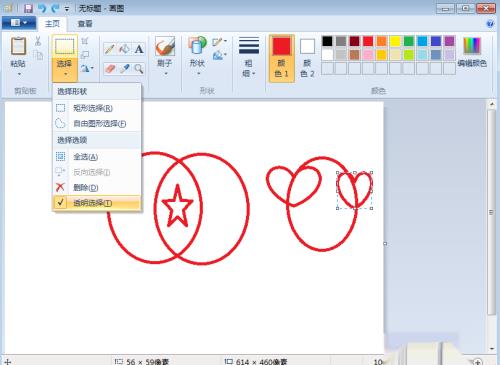Click the line Size thickness icon
This screenshot has width=500, height=365.
[x=249, y=46]
